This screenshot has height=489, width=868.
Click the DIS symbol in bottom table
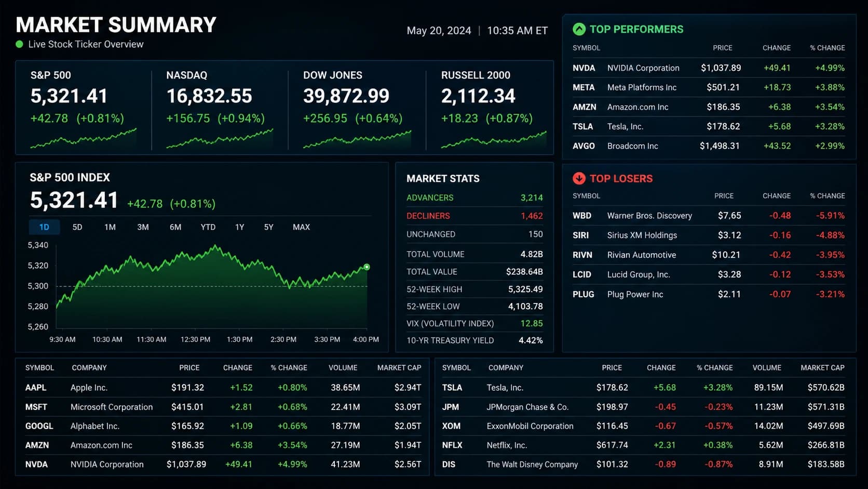449,465
